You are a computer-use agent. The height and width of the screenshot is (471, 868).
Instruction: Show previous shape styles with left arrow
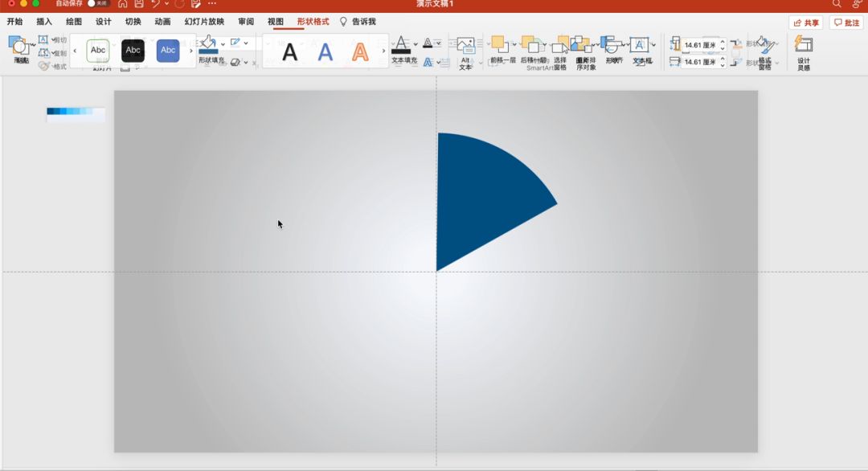click(x=76, y=51)
